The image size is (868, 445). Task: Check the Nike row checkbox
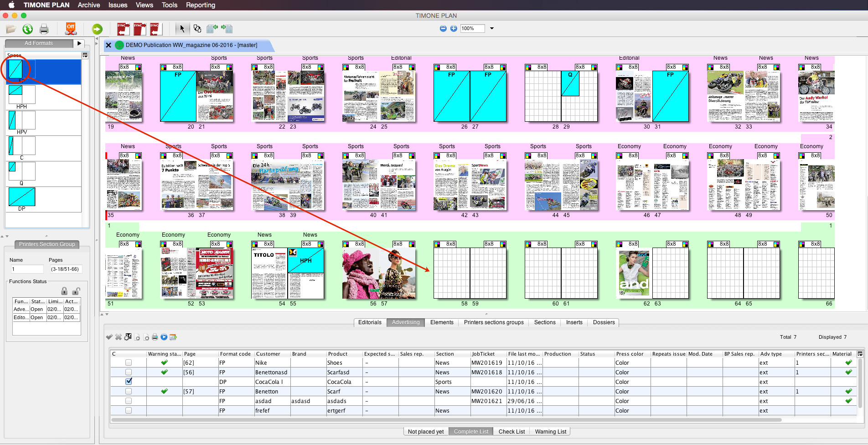[129, 362]
